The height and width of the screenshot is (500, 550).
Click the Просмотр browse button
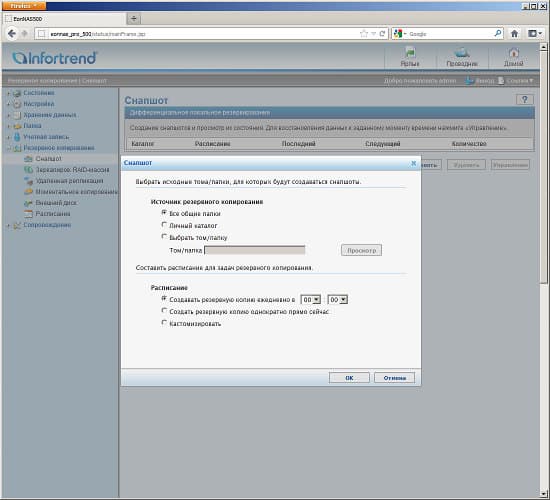pos(361,250)
